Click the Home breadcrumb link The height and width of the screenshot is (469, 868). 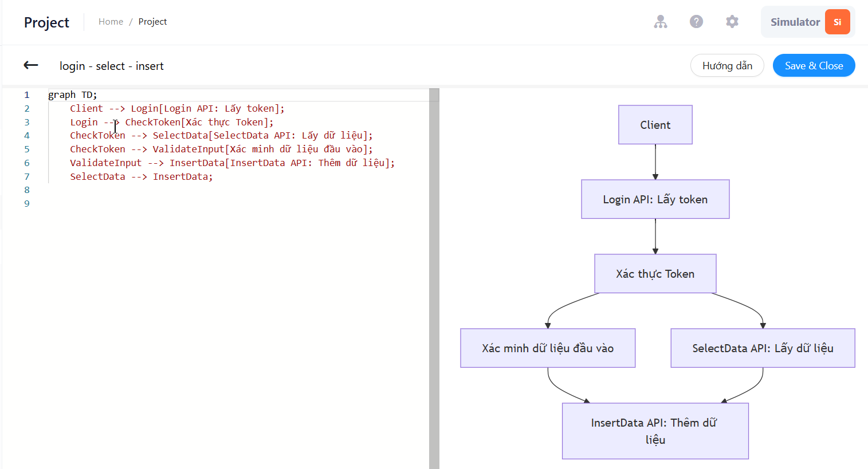pyautogui.click(x=111, y=22)
